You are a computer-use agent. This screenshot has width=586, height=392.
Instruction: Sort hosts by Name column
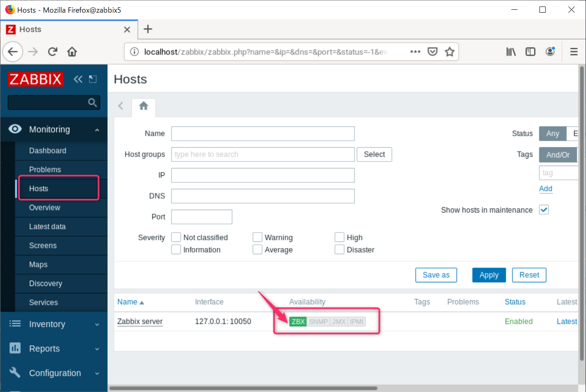131,302
